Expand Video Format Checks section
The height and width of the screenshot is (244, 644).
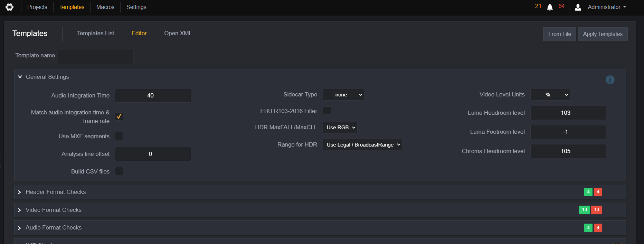coord(20,210)
